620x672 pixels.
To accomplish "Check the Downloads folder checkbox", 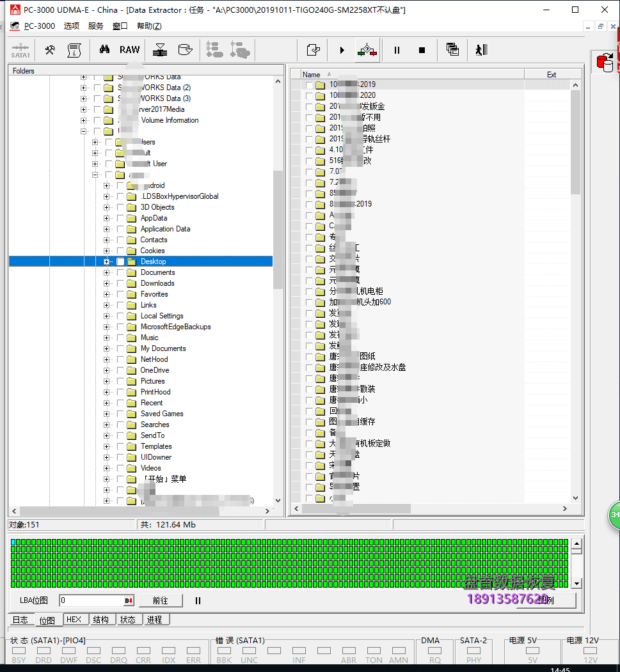I will [x=120, y=283].
